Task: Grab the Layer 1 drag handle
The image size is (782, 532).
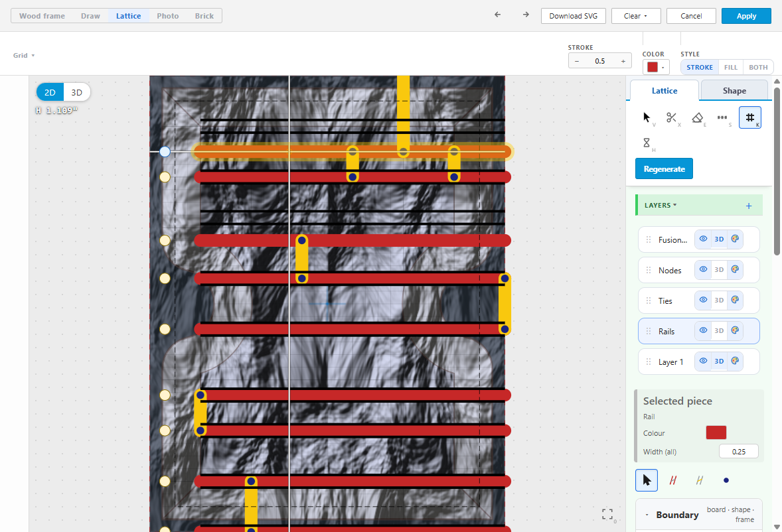Action: [649, 362]
